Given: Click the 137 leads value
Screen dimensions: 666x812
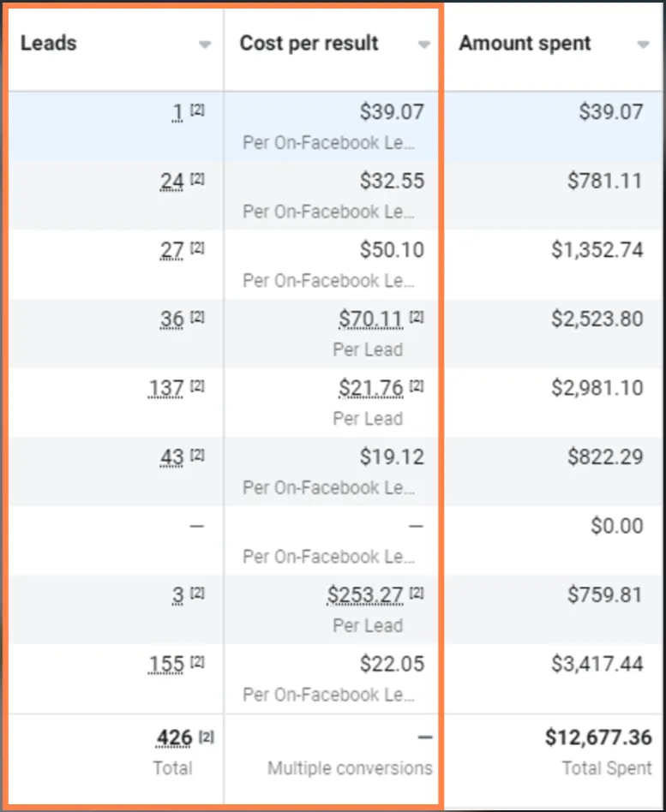Looking at the screenshot, I should pos(165,388).
